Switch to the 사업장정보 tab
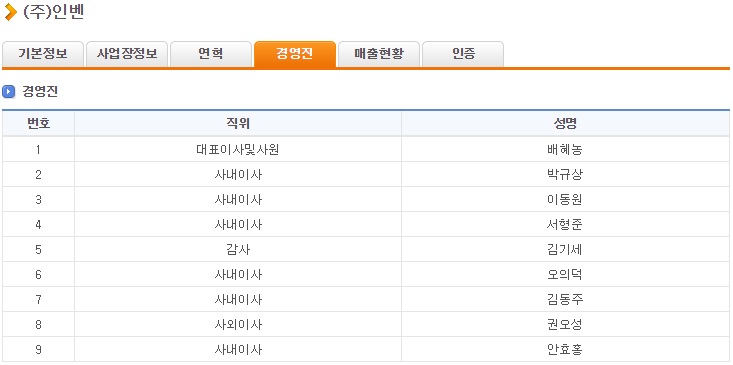This screenshot has height=365, width=733. 127,54
